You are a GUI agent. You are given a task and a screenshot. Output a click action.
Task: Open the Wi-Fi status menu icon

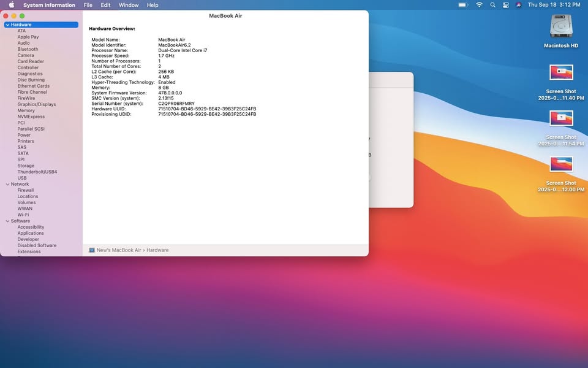[x=479, y=5]
